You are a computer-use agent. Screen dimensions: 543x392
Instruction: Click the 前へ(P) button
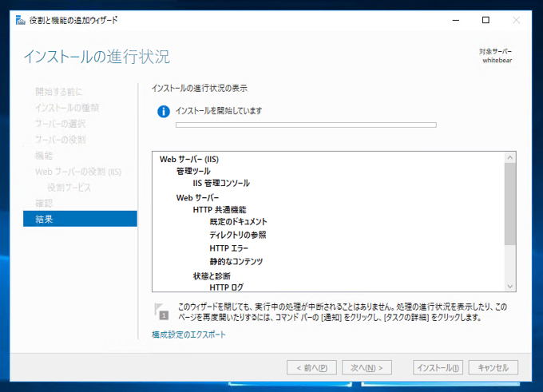[x=311, y=367]
